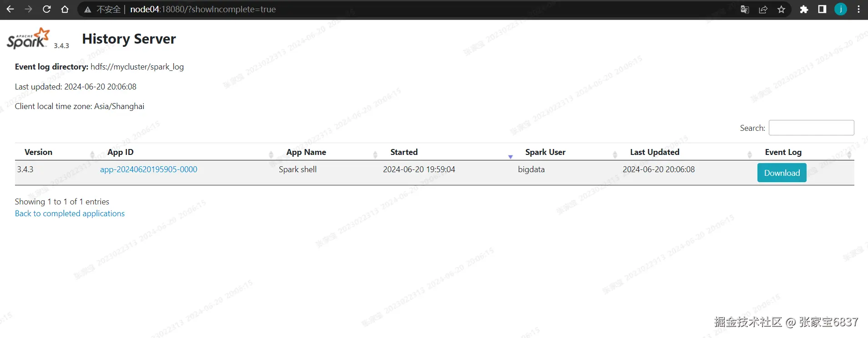Open the browser home page
This screenshot has width=868, height=338.
65,9
